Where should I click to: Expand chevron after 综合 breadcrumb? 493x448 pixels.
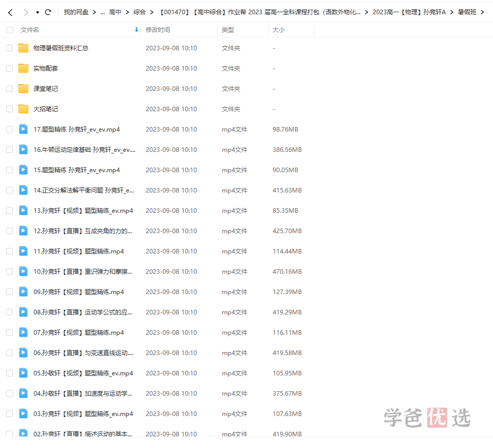[151, 12]
